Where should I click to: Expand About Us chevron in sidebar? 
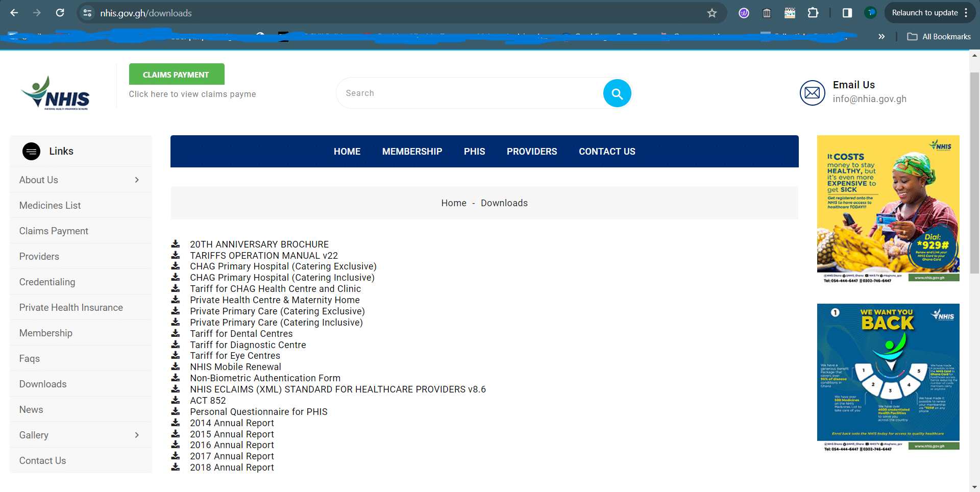point(137,180)
